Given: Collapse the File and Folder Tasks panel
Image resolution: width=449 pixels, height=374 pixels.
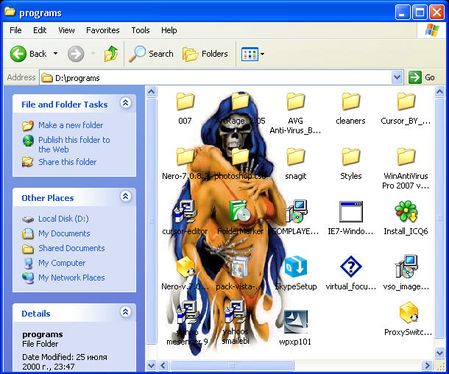Looking at the screenshot, I should click(x=125, y=103).
